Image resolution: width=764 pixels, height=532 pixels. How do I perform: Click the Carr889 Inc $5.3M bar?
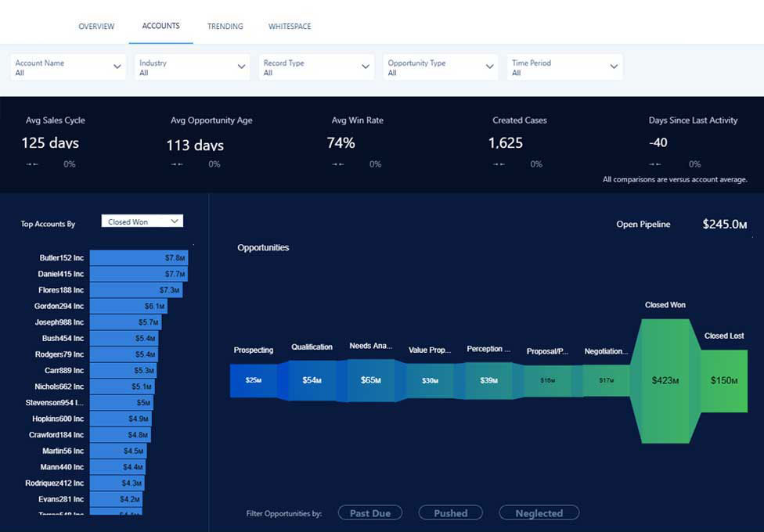point(123,370)
